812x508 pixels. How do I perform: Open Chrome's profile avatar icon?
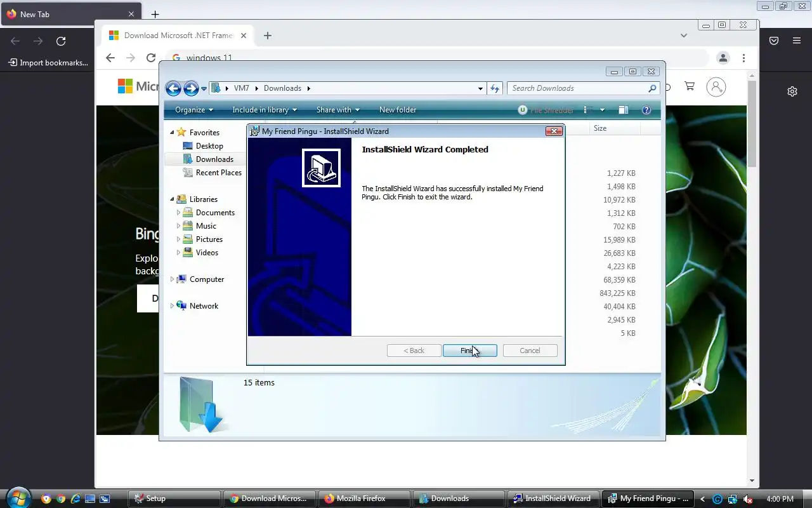723,58
